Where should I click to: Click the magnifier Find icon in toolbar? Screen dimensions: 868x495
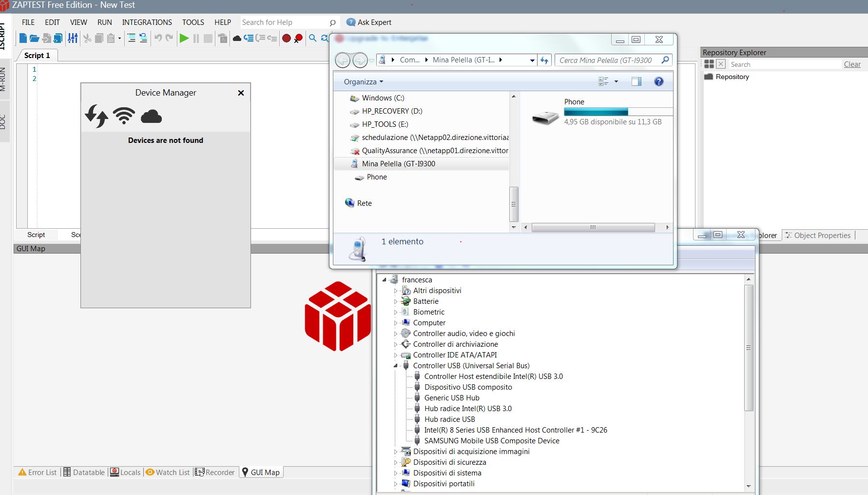click(x=313, y=38)
